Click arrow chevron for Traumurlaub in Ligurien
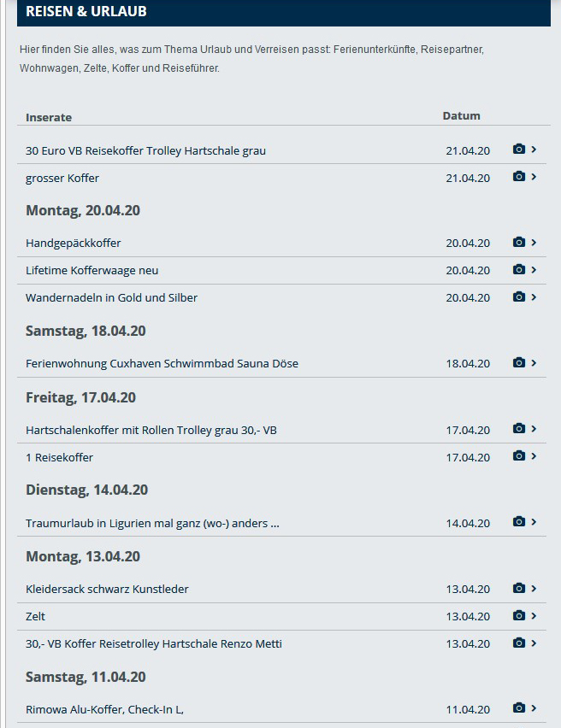The height and width of the screenshot is (728, 561). tap(534, 522)
